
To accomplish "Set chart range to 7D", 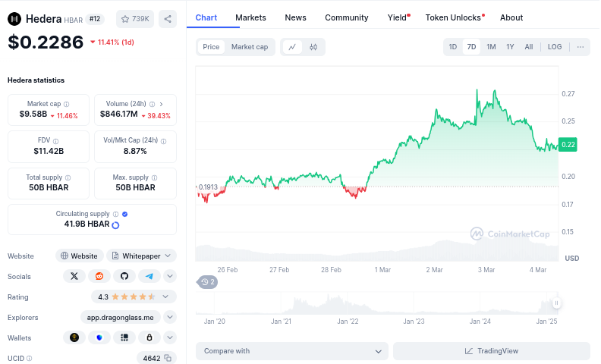I will point(471,47).
